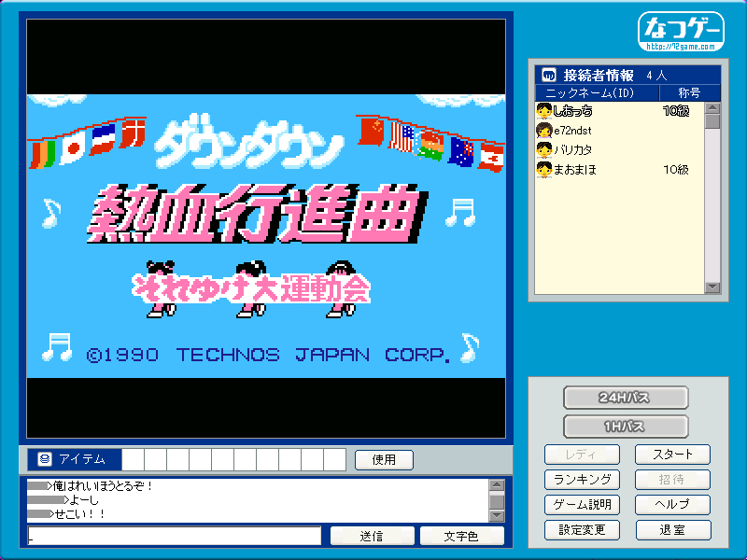Image resolution: width=747 pixels, height=560 pixels.
Task: Click the レディ button
Action: click(582, 455)
